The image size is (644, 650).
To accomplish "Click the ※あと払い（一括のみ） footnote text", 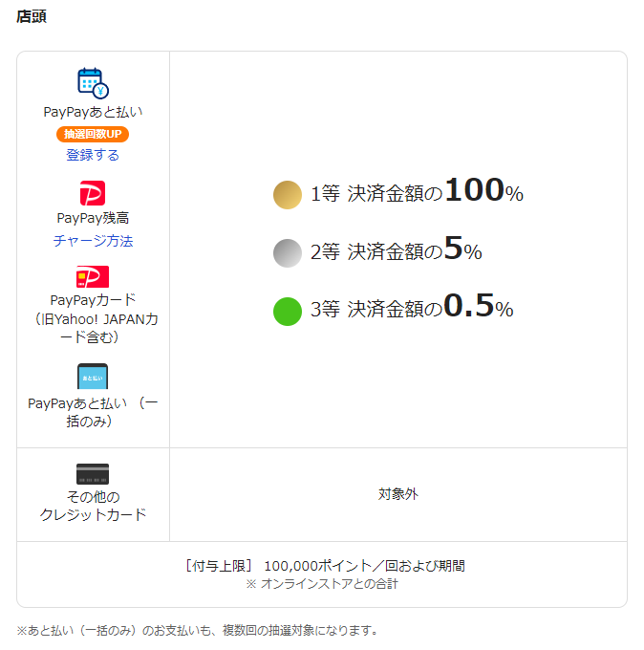I will click(197, 630).
